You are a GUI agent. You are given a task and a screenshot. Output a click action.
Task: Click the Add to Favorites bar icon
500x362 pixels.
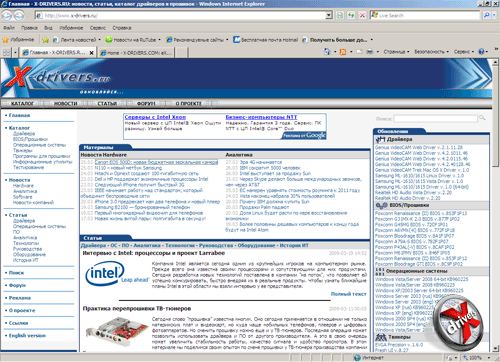coord(45,40)
